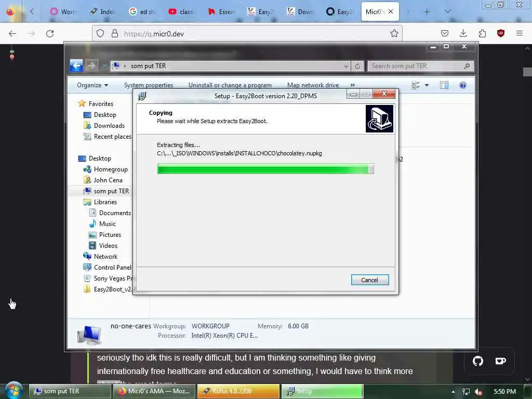The height and width of the screenshot is (399, 532).
Task: Open the address bar history dropdown in Explorer
Action: (x=346, y=66)
